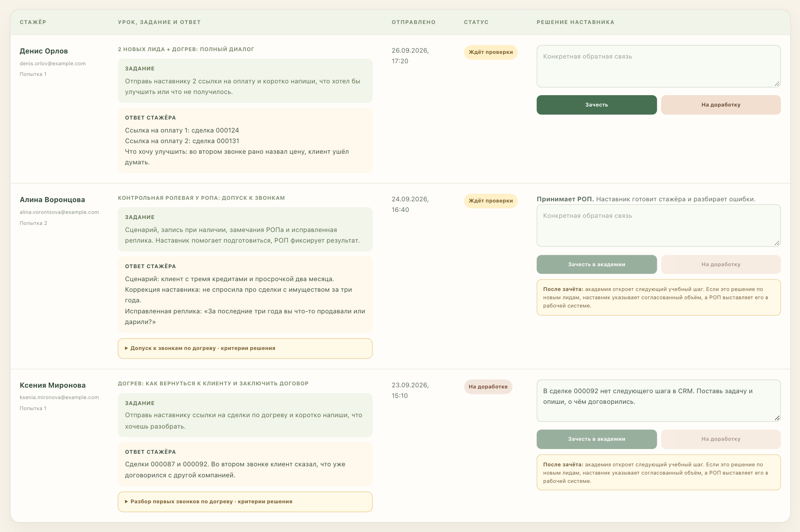Click feedback textarea in Алина Воронцова row
Screen dimensions: 800x532
pyautogui.click(x=658, y=225)
